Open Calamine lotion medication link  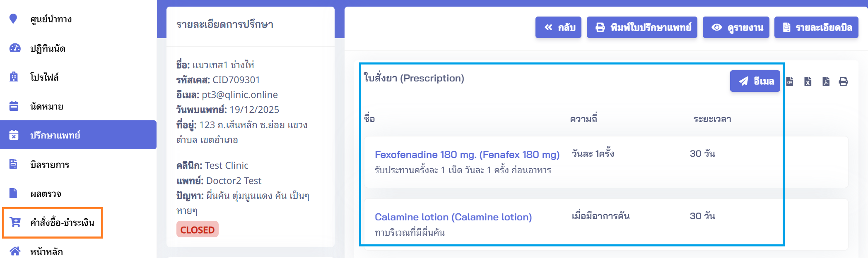coord(453,217)
